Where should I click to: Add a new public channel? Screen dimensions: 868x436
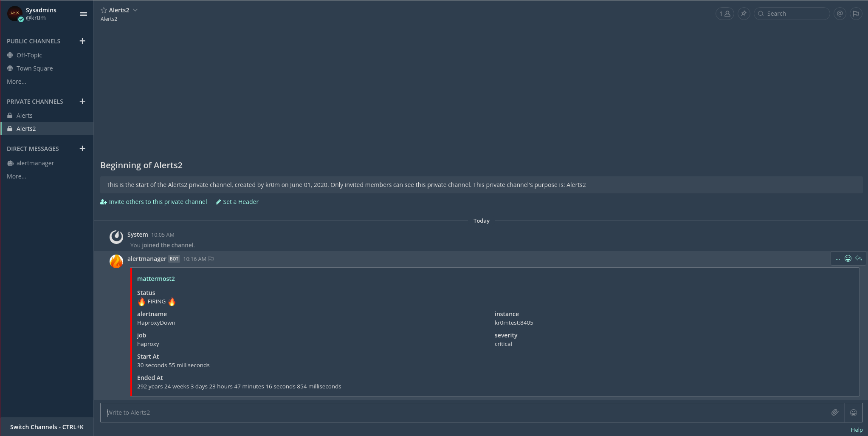tap(82, 41)
